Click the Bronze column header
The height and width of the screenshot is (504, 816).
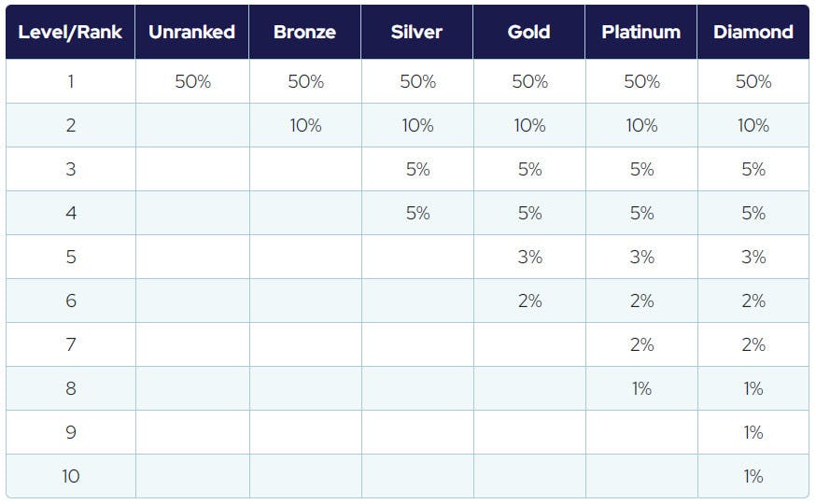point(304,32)
